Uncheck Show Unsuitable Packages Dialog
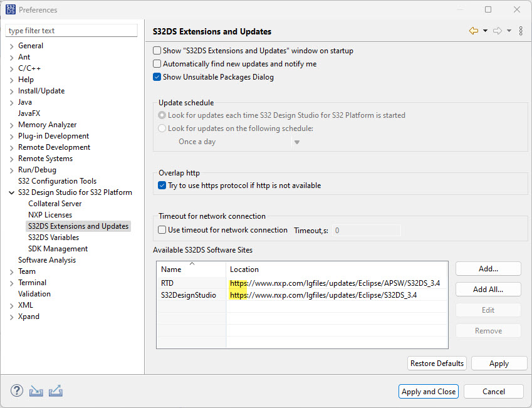 (157, 77)
